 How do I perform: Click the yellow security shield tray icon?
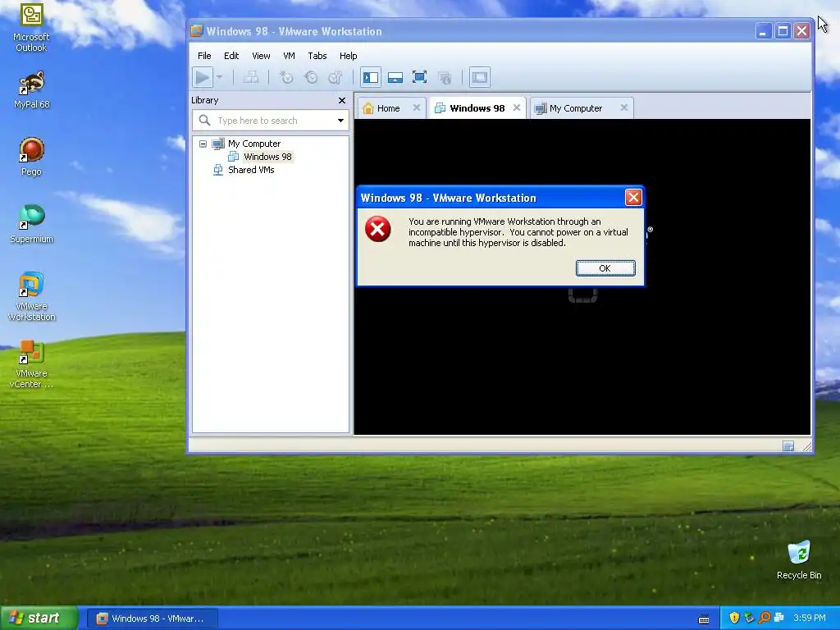[734, 618]
